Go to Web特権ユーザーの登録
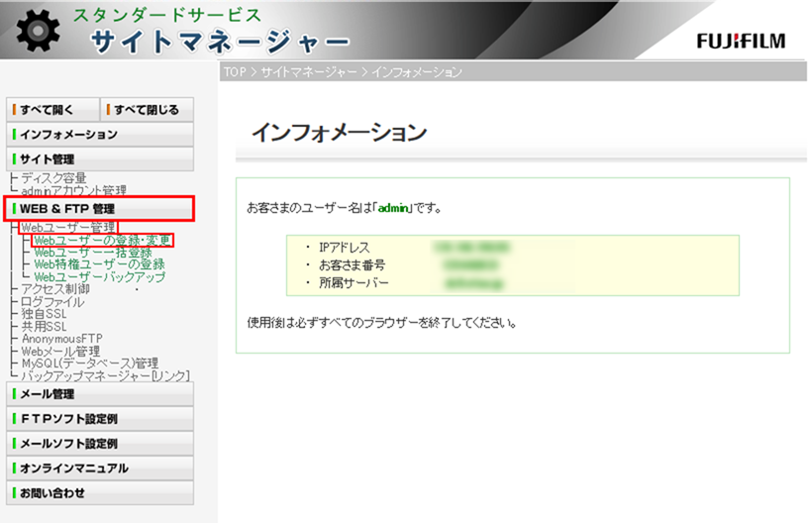 click(99, 264)
